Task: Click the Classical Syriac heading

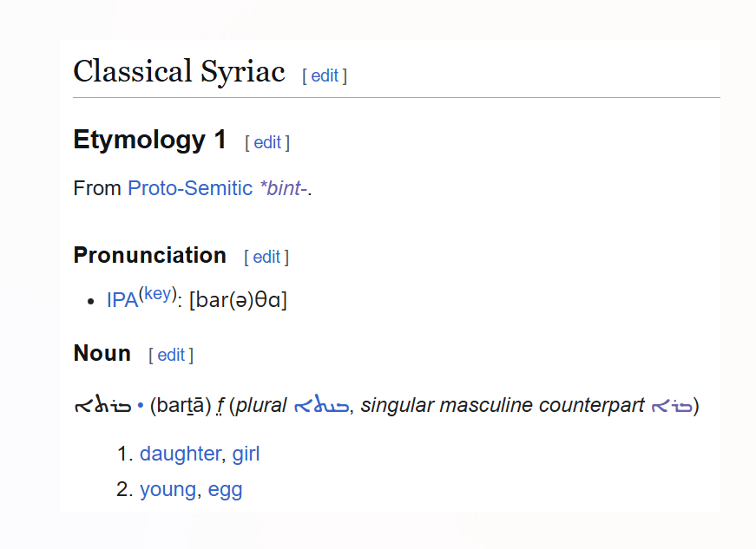Action: [179, 71]
